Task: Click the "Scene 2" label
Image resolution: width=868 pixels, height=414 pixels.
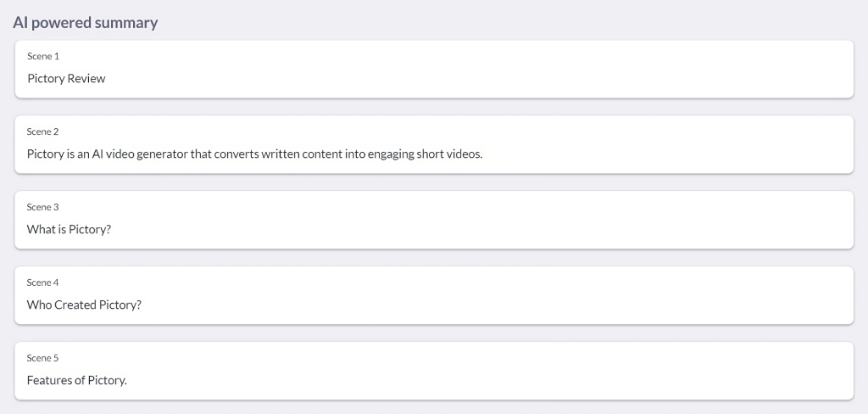Action: (43, 131)
